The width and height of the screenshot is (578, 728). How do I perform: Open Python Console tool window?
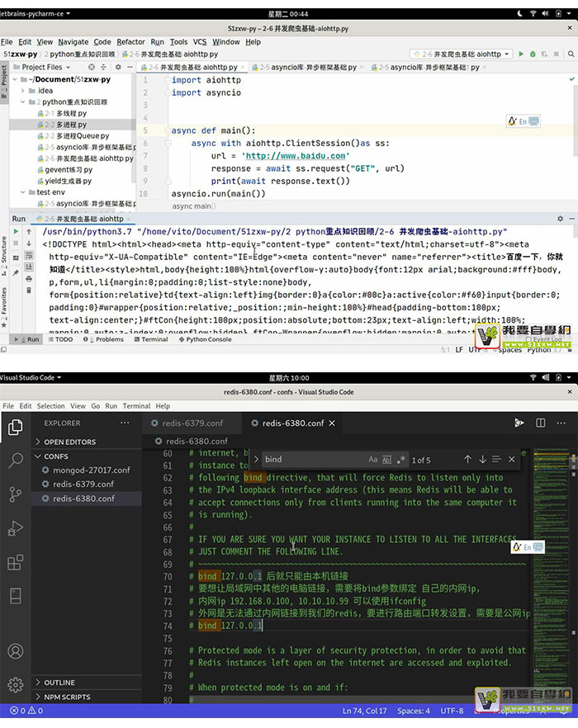click(205, 339)
